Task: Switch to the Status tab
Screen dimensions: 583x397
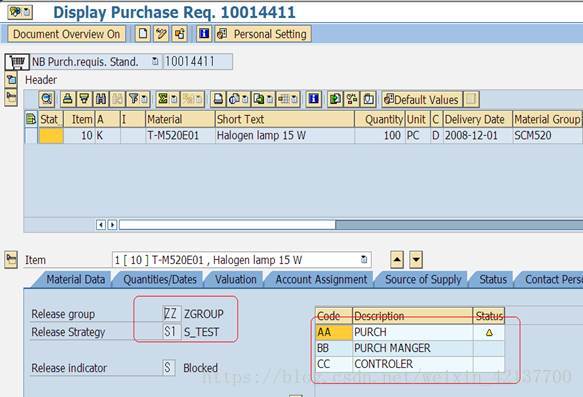Action: click(493, 280)
